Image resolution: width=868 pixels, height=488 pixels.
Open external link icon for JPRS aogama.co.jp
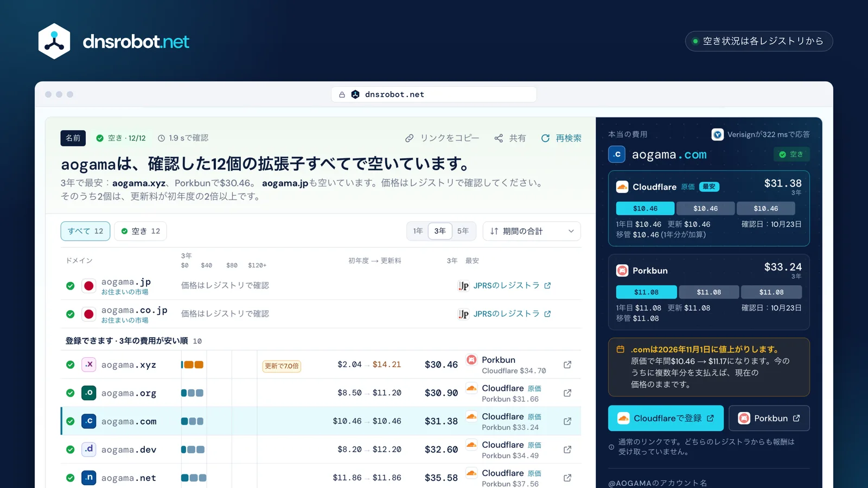point(547,313)
